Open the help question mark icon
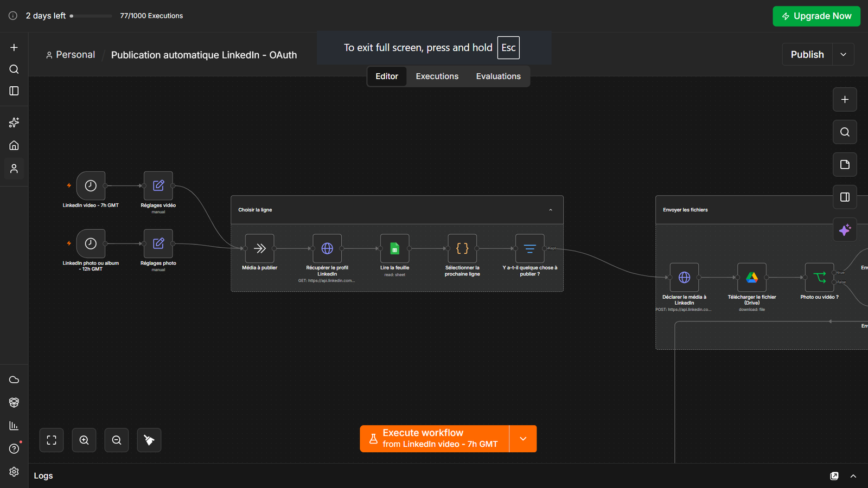868x488 pixels. (x=14, y=448)
